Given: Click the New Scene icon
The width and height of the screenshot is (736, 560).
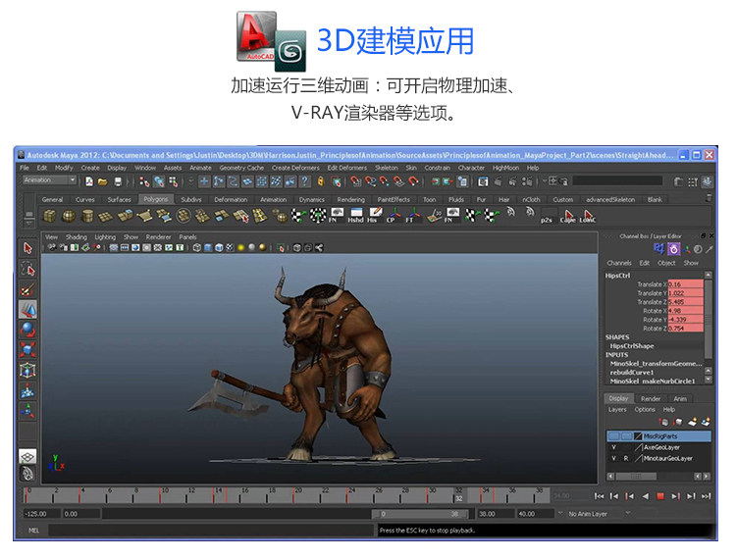Looking at the screenshot, I should pyautogui.click(x=88, y=181).
